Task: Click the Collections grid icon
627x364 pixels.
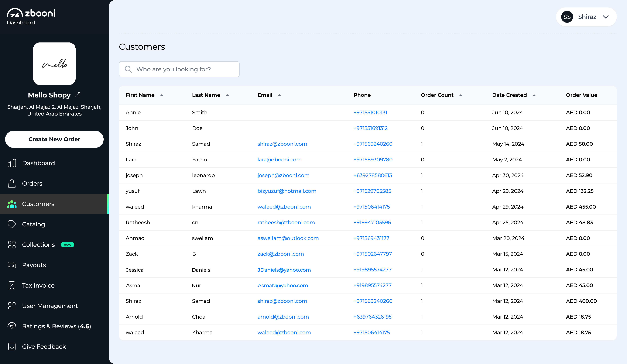Action: coord(12,245)
